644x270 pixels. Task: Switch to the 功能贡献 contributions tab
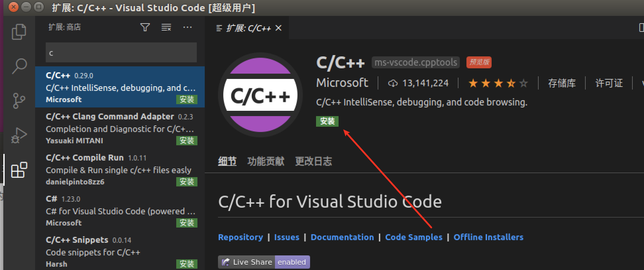266,161
